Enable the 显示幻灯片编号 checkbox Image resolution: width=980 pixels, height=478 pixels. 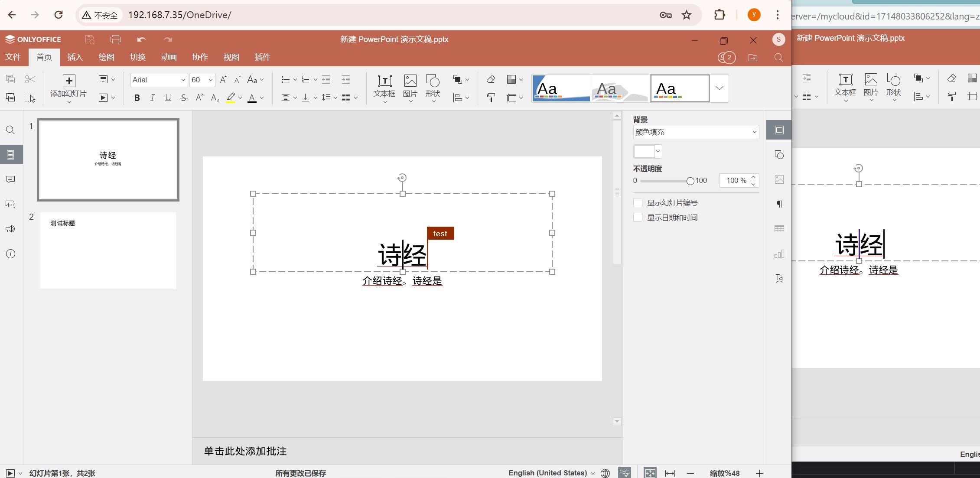638,202
